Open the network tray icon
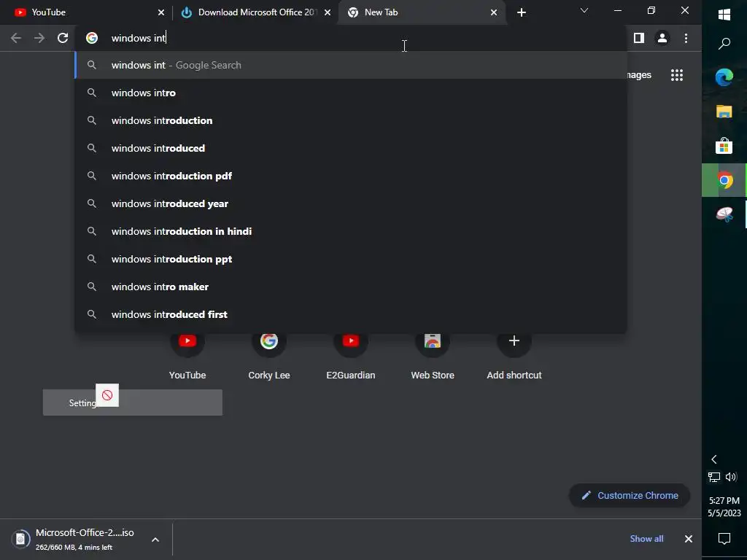 coord(714,477)
